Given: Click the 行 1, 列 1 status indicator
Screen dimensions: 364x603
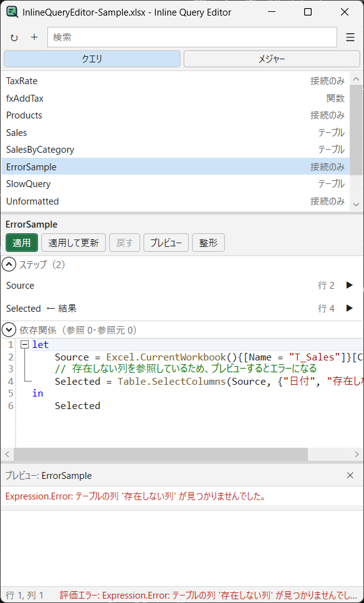Looking at the screenshot, I should 25,594.
